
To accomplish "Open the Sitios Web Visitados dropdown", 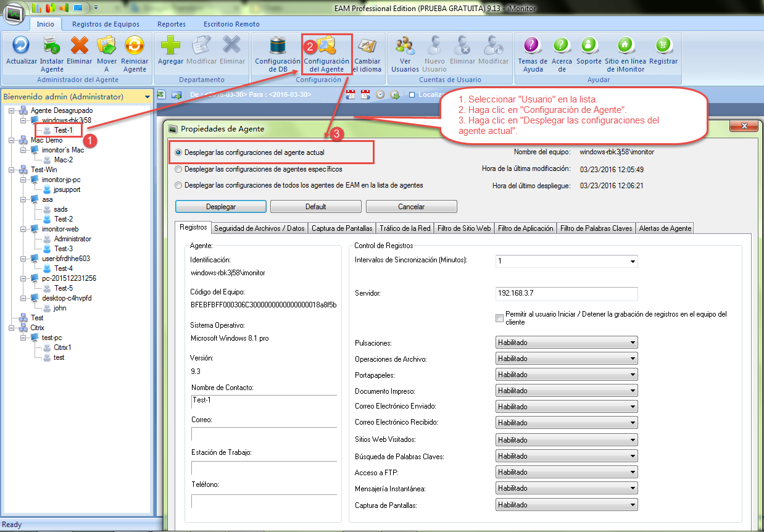I will click(567, 439).
